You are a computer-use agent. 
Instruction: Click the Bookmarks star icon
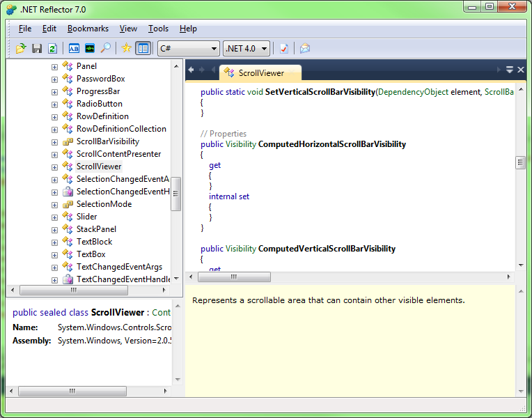(x=127, y=48)
